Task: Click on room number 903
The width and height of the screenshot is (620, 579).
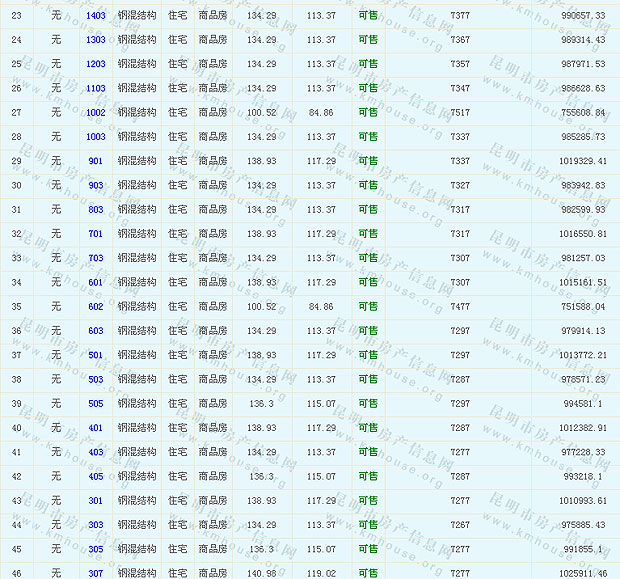Action: [x=96, y=185]
